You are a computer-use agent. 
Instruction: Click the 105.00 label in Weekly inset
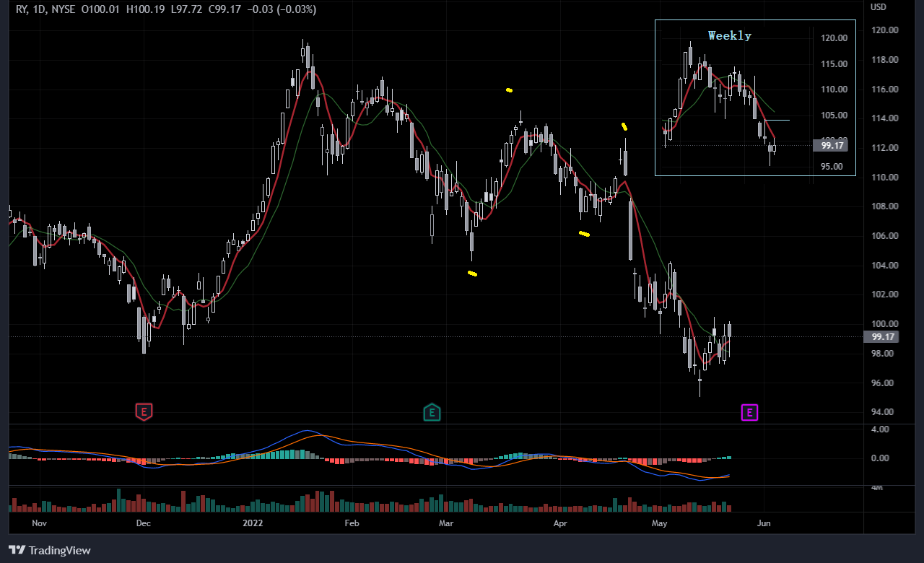click(x=833, y=115)
